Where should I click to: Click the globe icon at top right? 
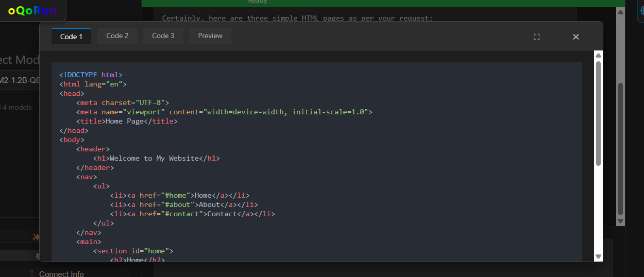coord(640,10)
